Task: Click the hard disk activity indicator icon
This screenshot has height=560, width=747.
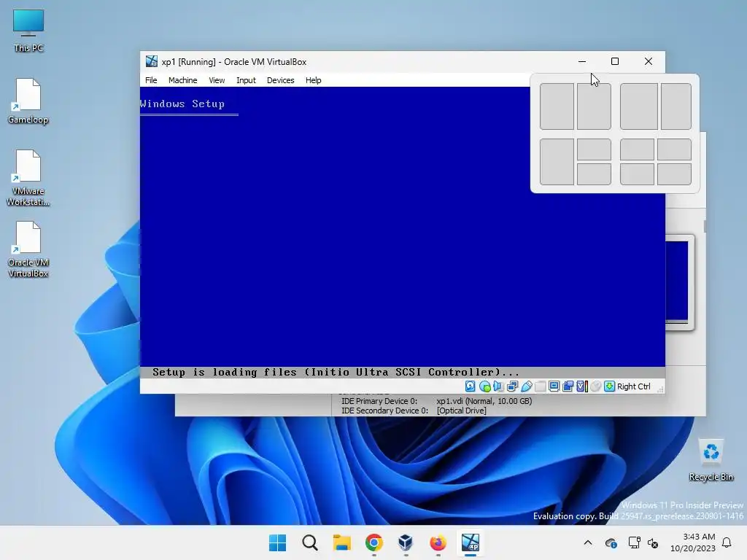Action: click(471, 386)
